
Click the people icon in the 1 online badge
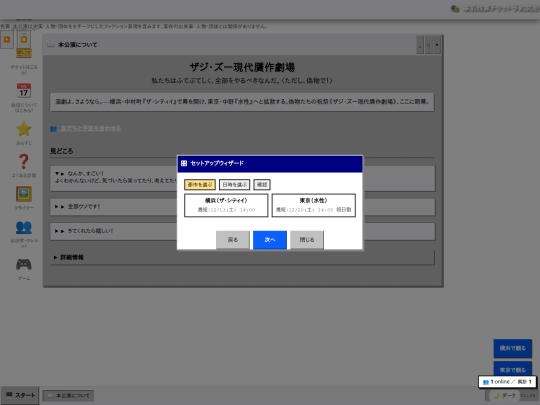tap(486, 382)
